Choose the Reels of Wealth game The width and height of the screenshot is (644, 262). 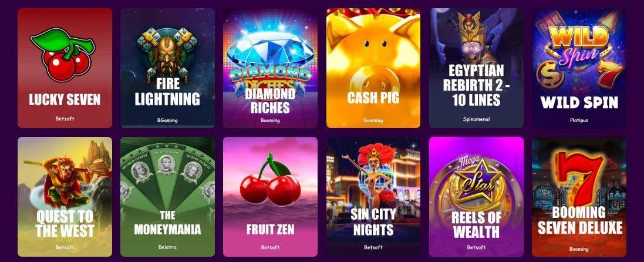[x=477, y=197]
